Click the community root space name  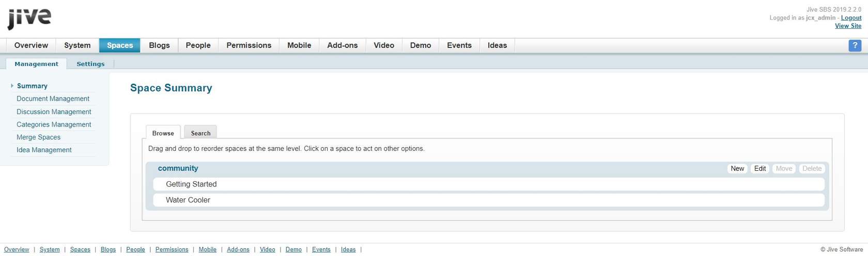pyautogui.click(x=178, y=168)
